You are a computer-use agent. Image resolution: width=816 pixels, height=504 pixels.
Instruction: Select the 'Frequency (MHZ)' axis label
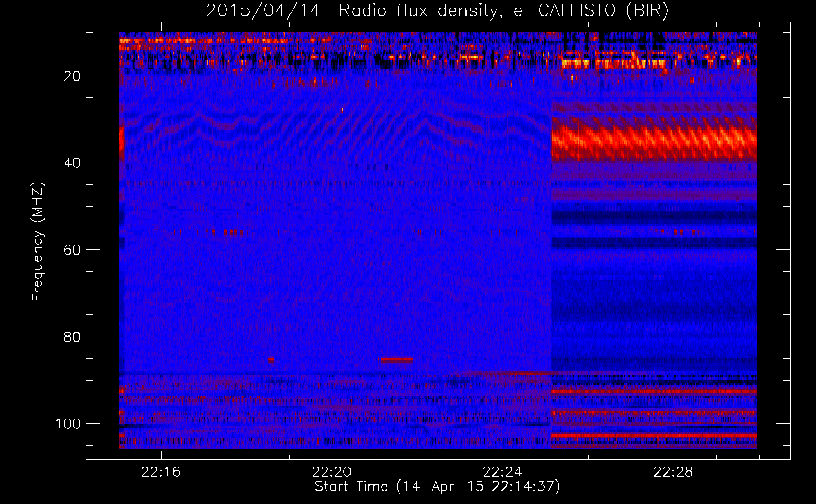point(38,242)
